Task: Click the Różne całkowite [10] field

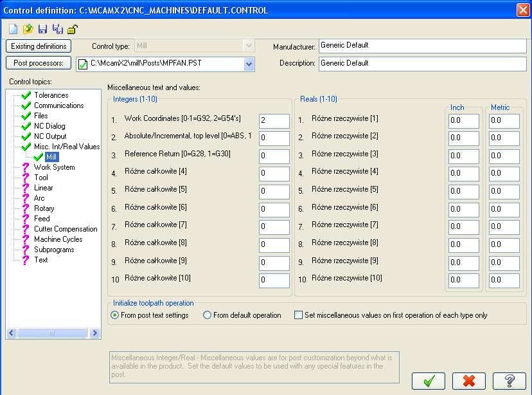Action: pos(274,280)
